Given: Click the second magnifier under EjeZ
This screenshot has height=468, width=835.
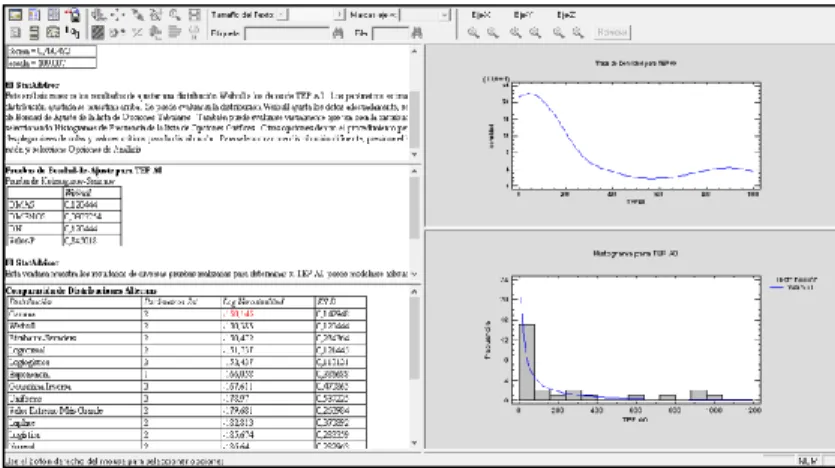Looking at the screenshot, I should [x=578, y=33].
